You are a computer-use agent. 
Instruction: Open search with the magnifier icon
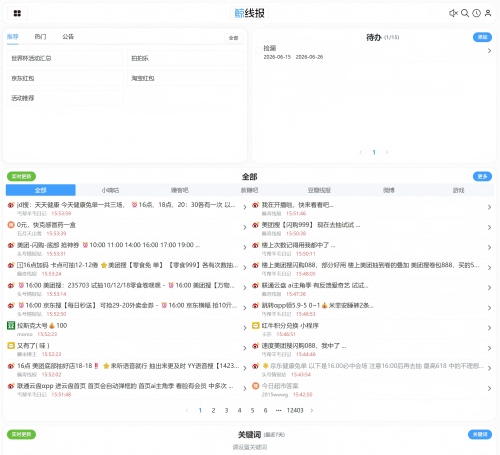[x=465, y=13]
